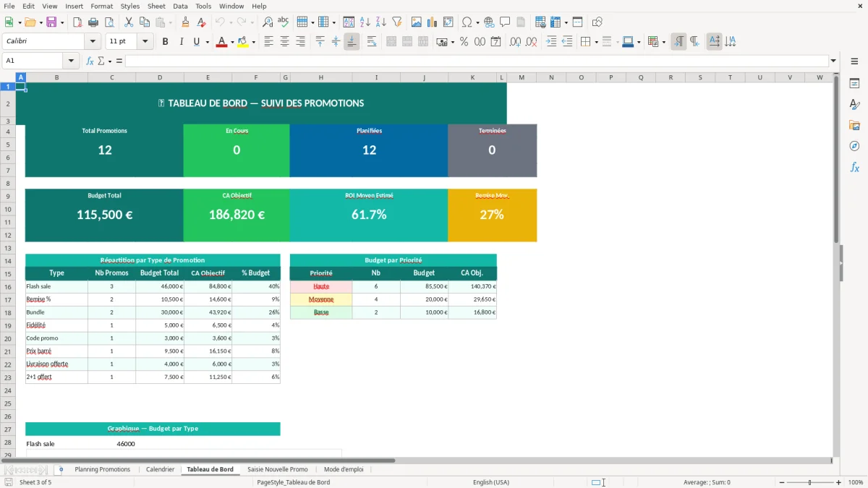
Task: Apply red font color swatch
Action: coord(221,42)
